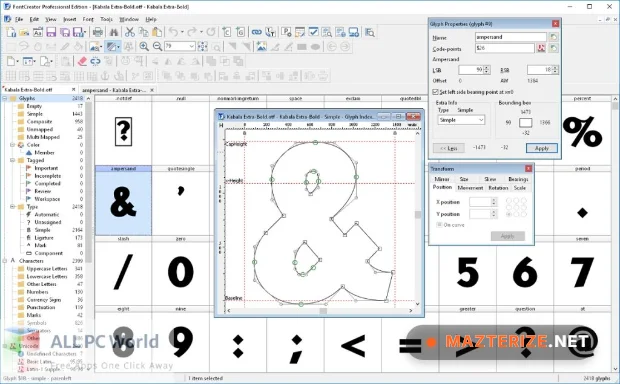Open the Tools menu
The image size is (620, 384).
[106, 19]
